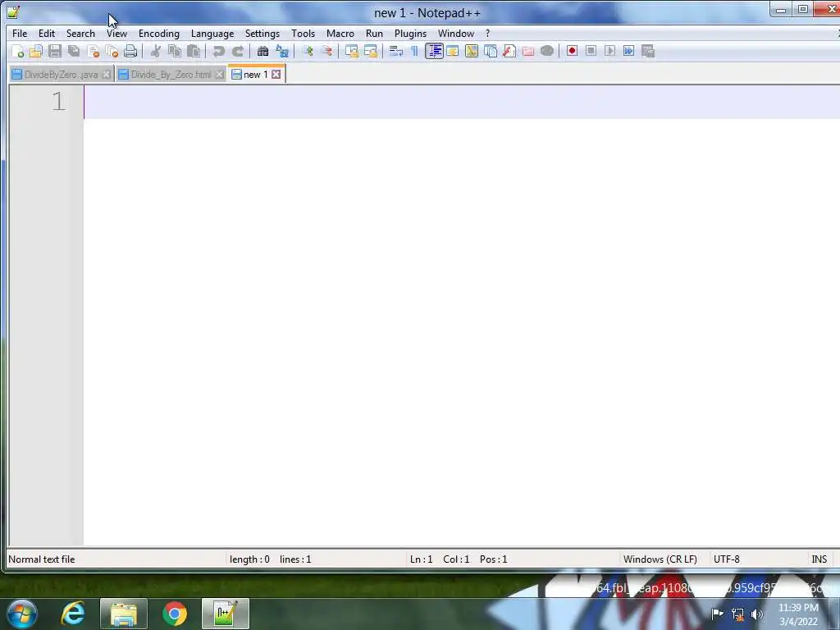Launch Google Chrome from taskbar
Screen dimensions: 840x630
[175, 614]
